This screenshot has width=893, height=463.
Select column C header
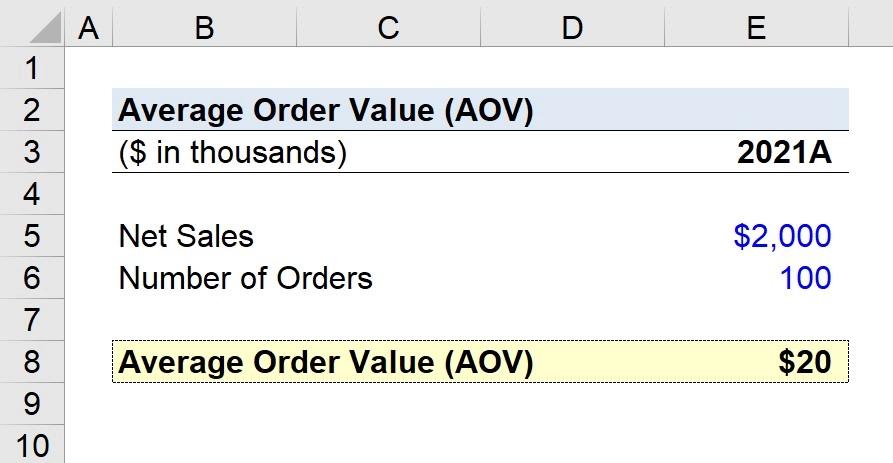[388, 29]
